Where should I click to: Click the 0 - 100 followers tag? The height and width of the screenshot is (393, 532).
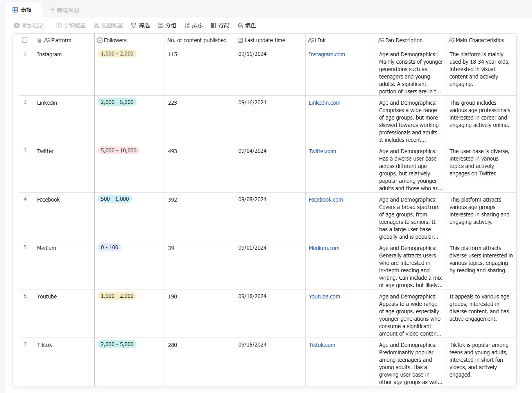pos(109,247)
